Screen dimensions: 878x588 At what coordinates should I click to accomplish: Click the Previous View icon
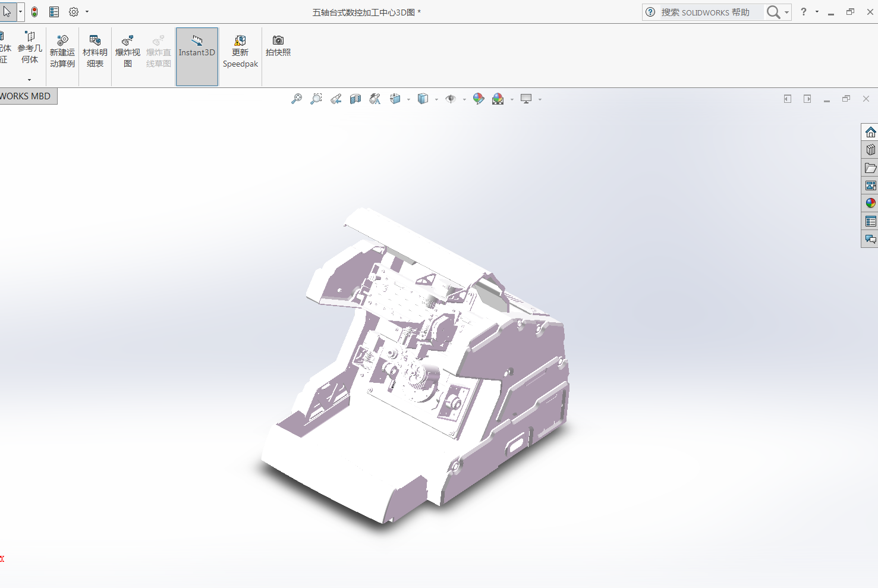pos(336,99)
